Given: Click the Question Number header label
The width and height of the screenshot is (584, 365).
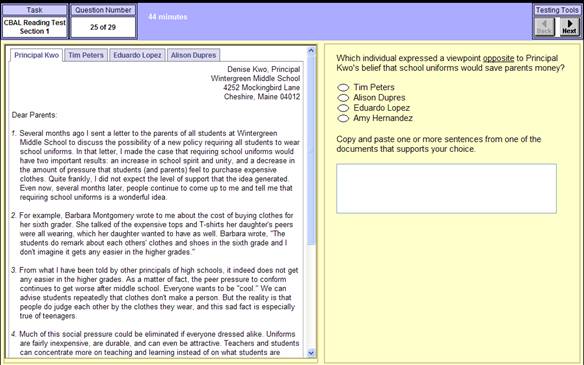Looking at the screenshot, I should click(x=103, y=10).
